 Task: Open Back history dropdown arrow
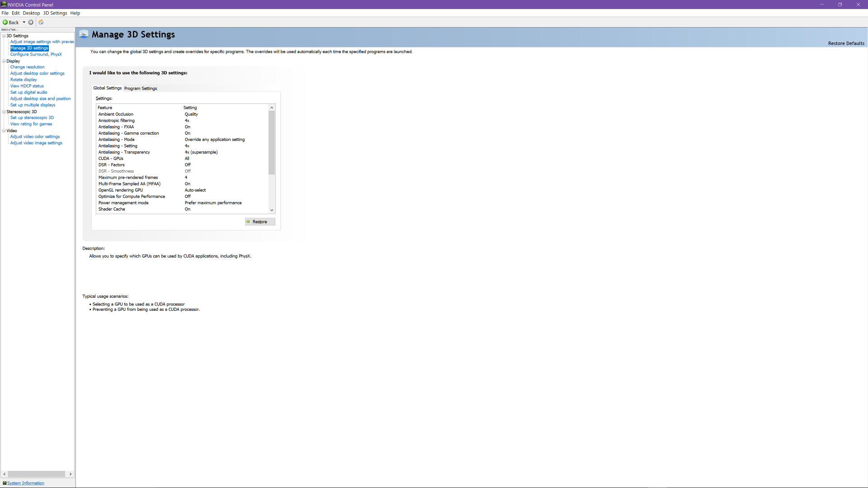(x=24, y=22)
